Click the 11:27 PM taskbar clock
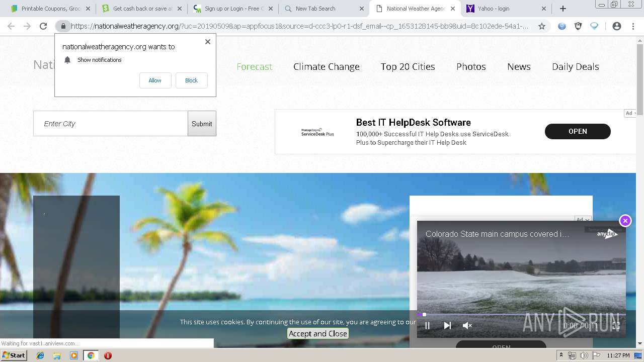 pyautogui.click(x=618, y=355)
